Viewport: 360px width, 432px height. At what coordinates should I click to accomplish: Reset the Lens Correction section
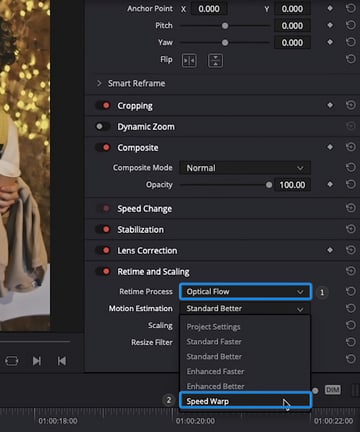(x=351, y=250)
